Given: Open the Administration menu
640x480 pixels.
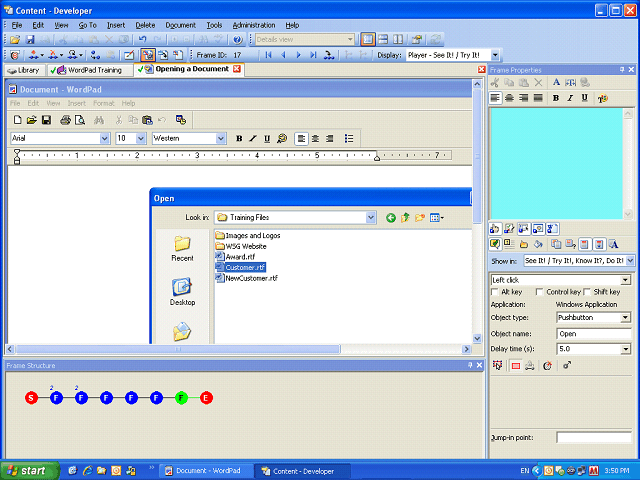Looking at the screenshot, I should 254,25.
